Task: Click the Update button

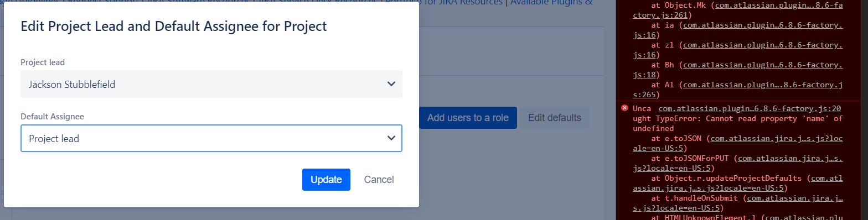Action: pos(326,180)
